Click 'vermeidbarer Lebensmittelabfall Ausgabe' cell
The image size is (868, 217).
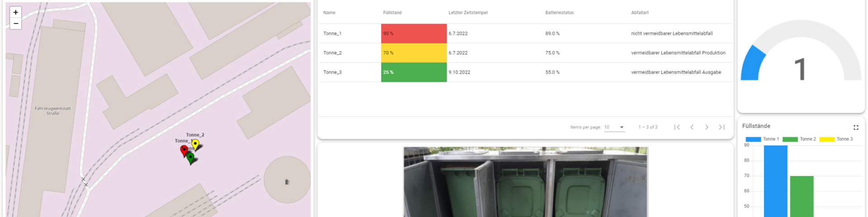pos(676,72)
